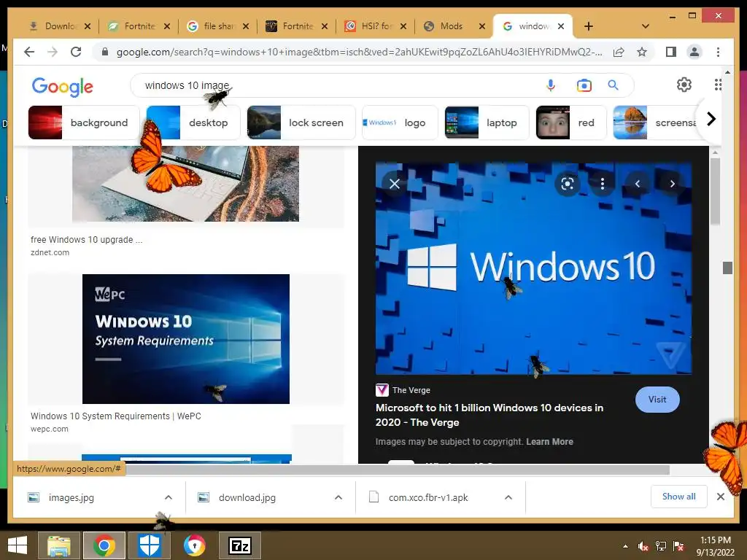Search by image with camera icon
This screenshot has height=560, width=747.
click(x=584, y=85)
